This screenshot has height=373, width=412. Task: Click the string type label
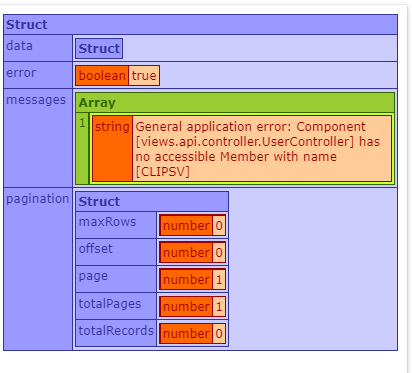click(x=112, y=149)
